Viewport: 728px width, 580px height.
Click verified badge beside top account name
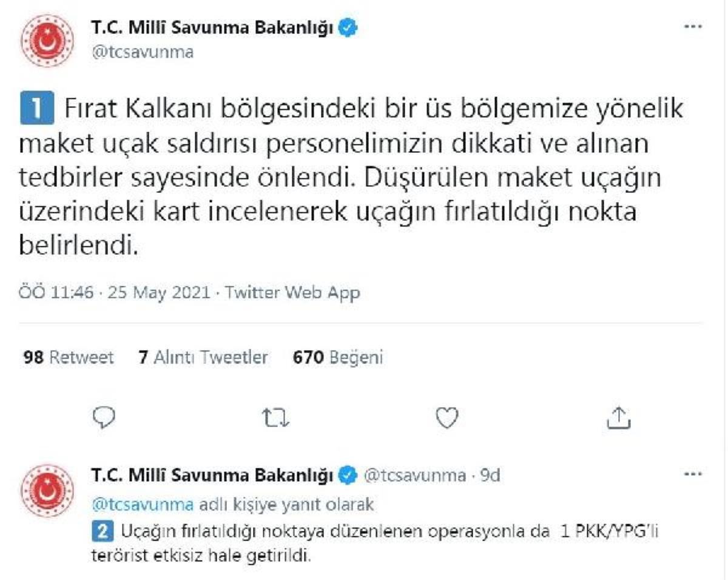(x=348, y=29)
